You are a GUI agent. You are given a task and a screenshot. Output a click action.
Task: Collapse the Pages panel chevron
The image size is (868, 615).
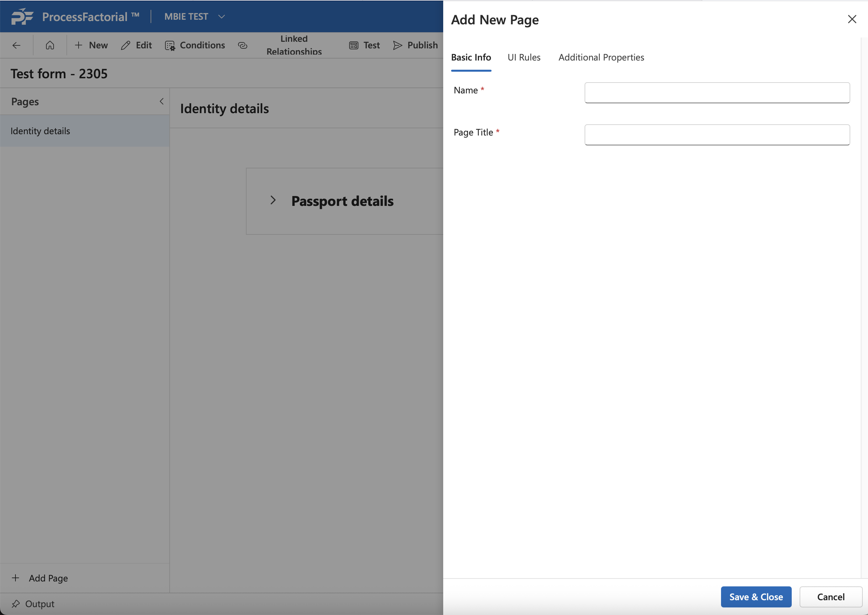[x=162, y=102]
